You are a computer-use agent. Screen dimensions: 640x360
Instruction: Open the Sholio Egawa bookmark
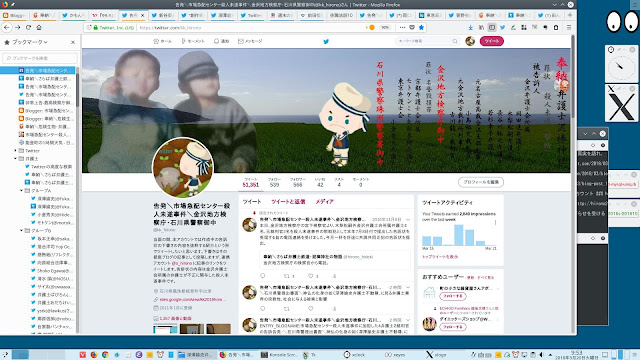52,271
